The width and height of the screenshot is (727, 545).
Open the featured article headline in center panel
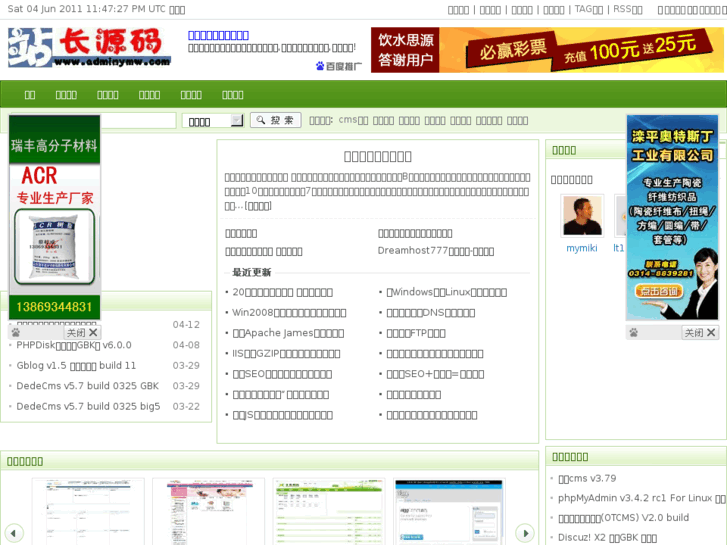pos(377,156)
